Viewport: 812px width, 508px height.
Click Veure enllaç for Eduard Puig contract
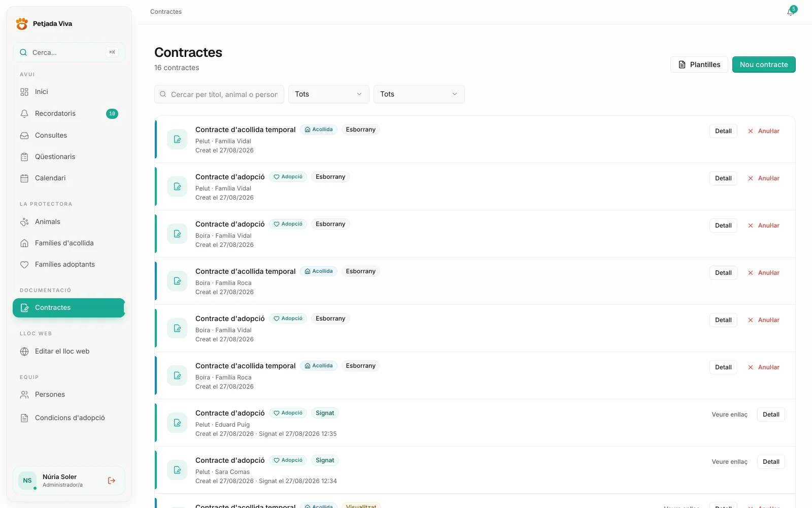(x=729, y=415)
